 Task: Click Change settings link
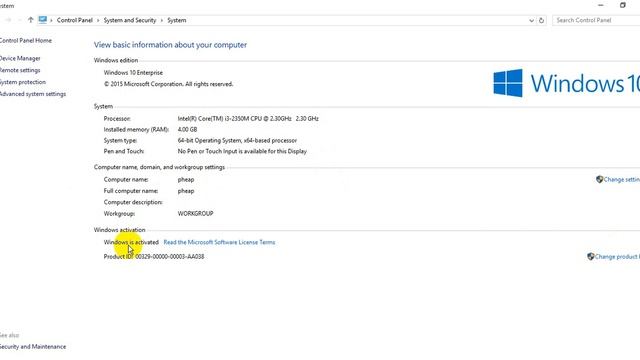(622, 179)
